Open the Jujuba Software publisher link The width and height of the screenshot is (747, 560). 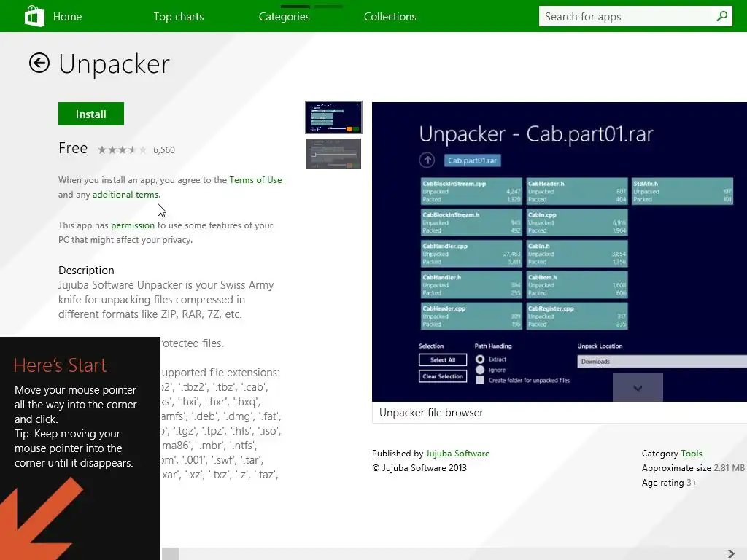457,454
